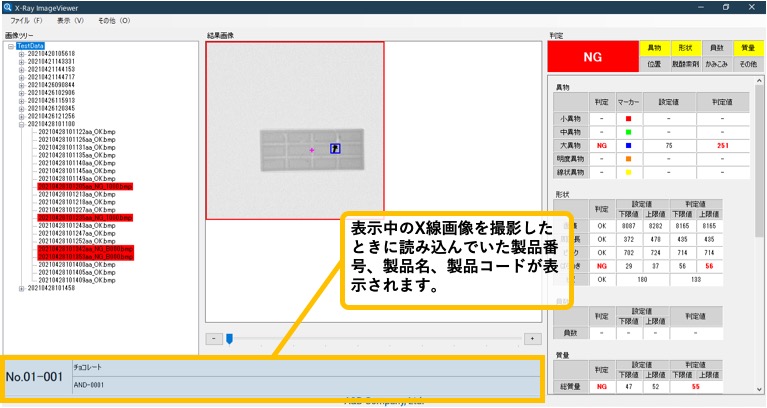Viewport: 767px width, 408px height.
Task: Click the yellow 異物 judgment button
Action: [x=655, y=48]
